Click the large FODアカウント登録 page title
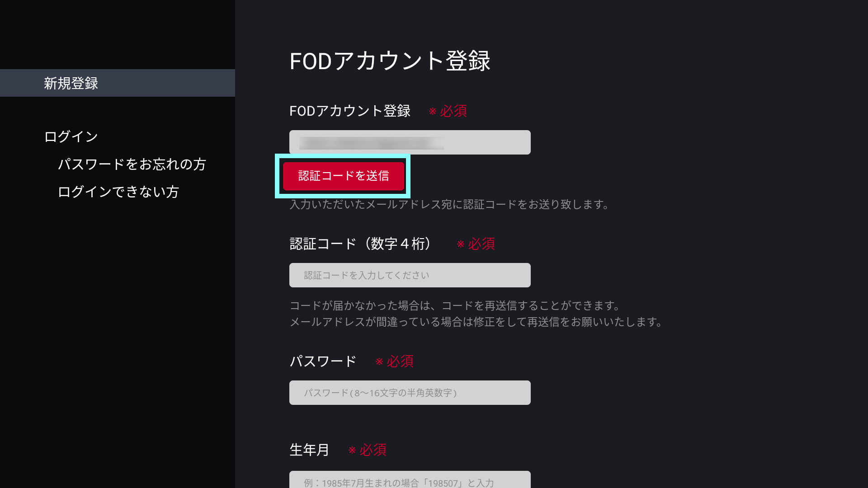This screenshot has width=868, height=488. (x=390, y=61)
